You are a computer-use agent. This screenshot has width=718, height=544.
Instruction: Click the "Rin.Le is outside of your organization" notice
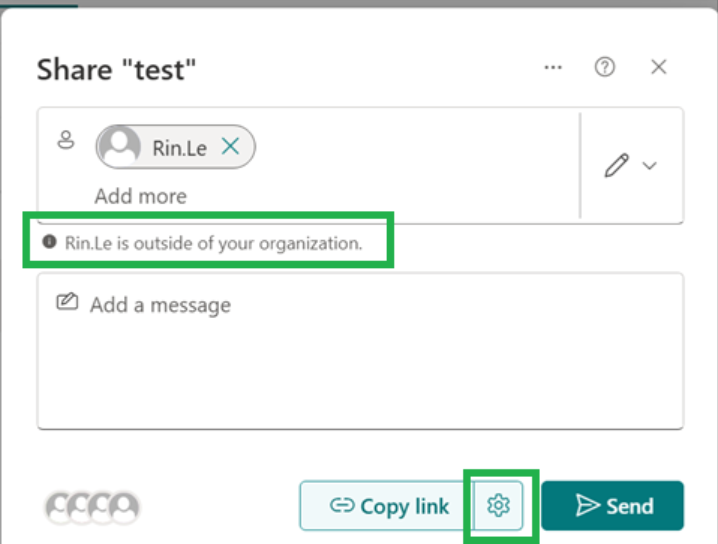pos(203,243)
